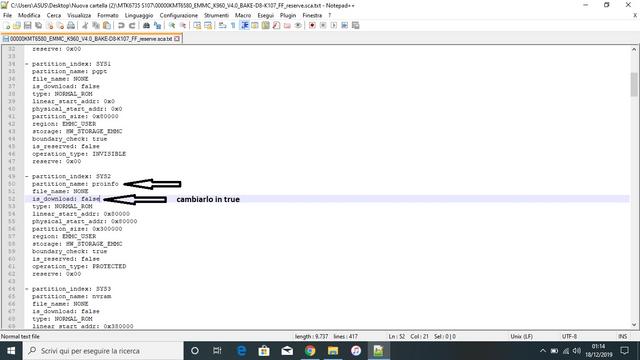The height and width of the screenshot is (360, 640).
Task: Click the Open file toolbar icon
Action: point(17,25)
